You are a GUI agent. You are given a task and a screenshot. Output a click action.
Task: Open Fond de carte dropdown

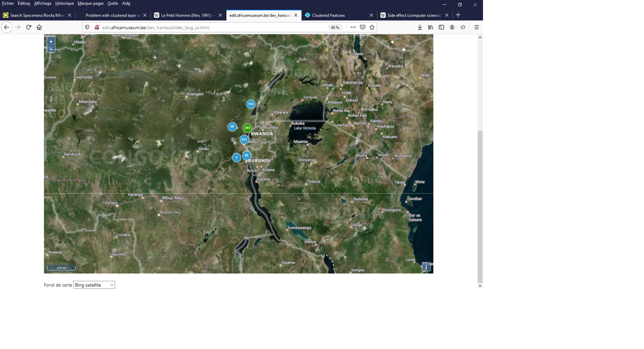pyautogui.click(x=94, y=285)
